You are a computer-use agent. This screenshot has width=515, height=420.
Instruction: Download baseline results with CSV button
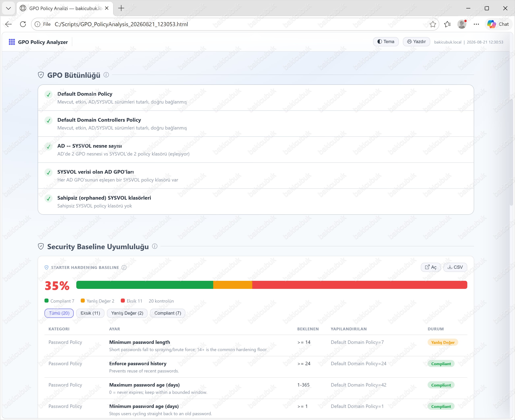tap(455, 267)
